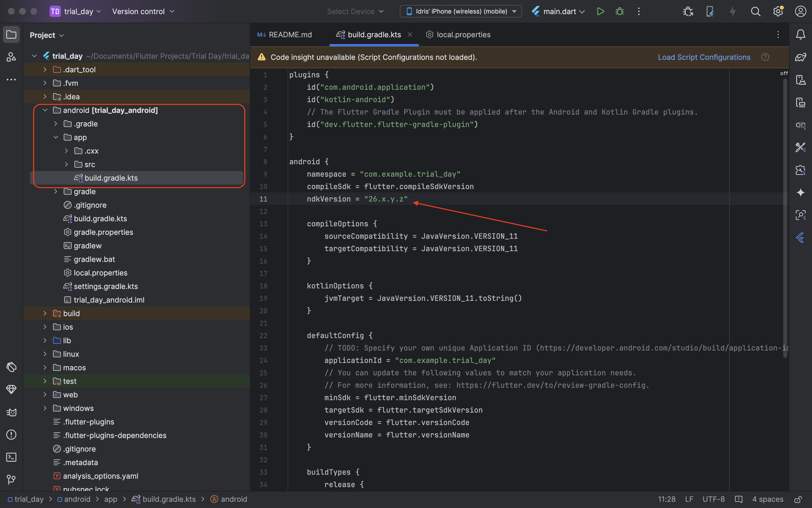The height and width of the screenshot is (508, 812).
Task: Click the editor vertical scrollbar
Action: pyautogui.click(x=785, y=218)
